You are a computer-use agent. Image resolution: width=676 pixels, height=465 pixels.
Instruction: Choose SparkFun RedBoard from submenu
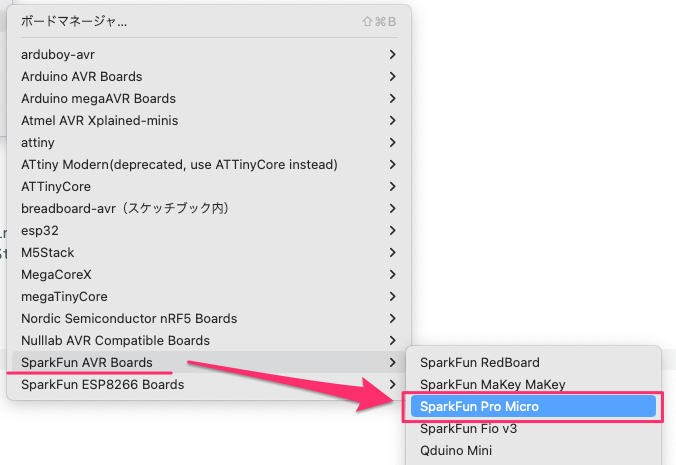click(x=480, y=362)
